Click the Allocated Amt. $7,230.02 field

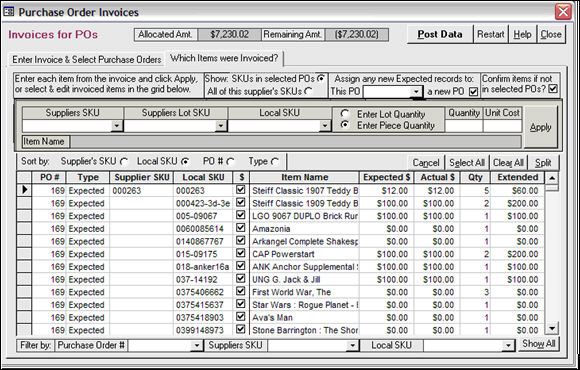tap(229, 35)
